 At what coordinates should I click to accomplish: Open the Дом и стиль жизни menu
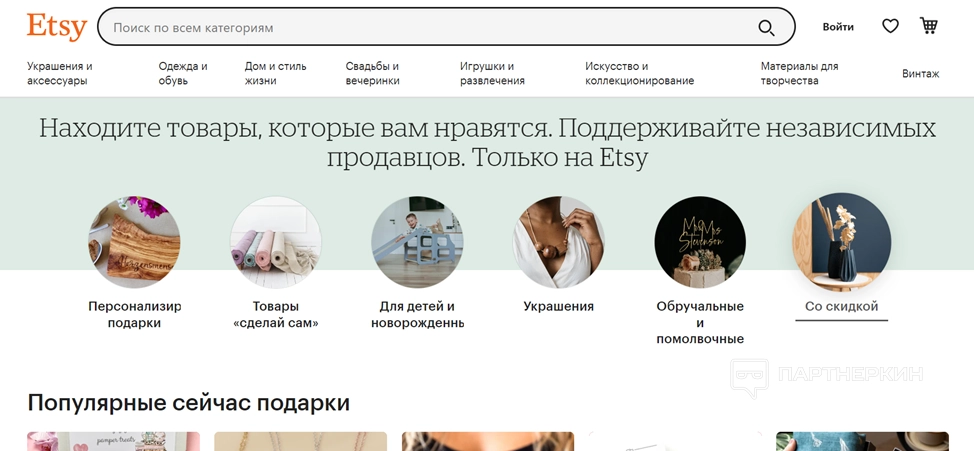click(x=275, y=73)
